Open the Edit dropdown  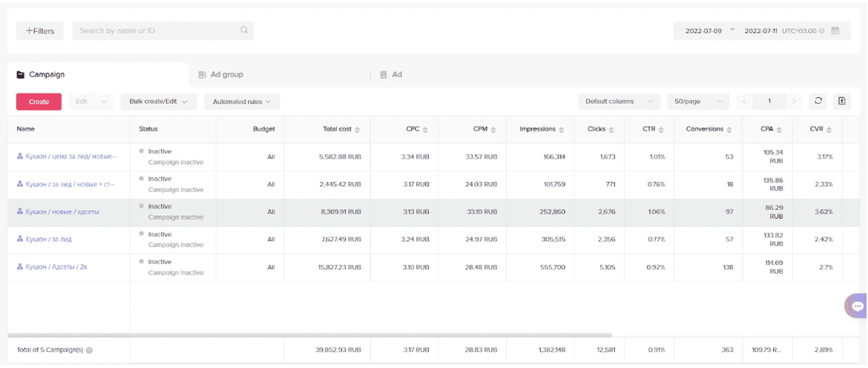(91, 102)
